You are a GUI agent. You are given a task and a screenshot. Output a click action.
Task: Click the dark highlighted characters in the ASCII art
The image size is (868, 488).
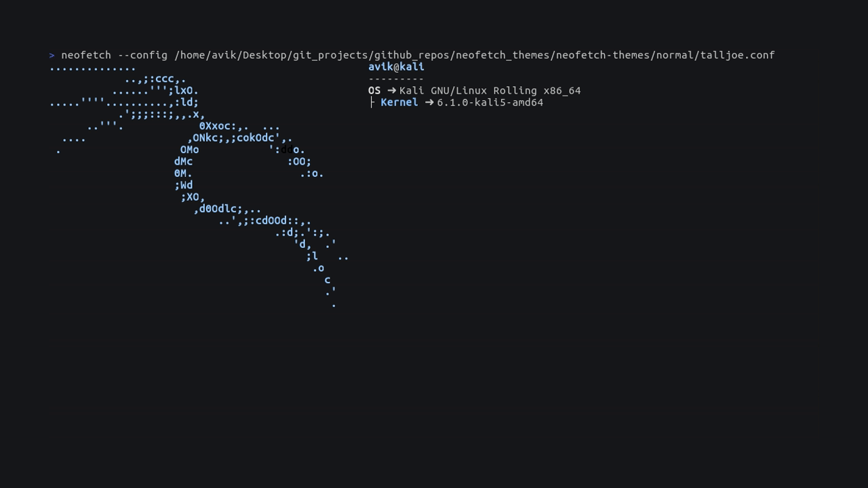pos(287,150)
